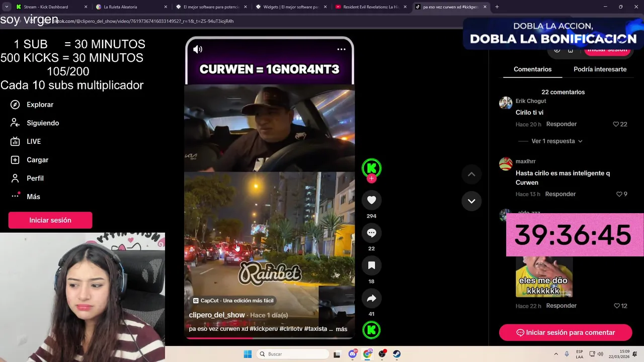The height and width of the screenshot is (362, 644).
Task: Open maxlhrr's avatar
Action: (506, 164)
